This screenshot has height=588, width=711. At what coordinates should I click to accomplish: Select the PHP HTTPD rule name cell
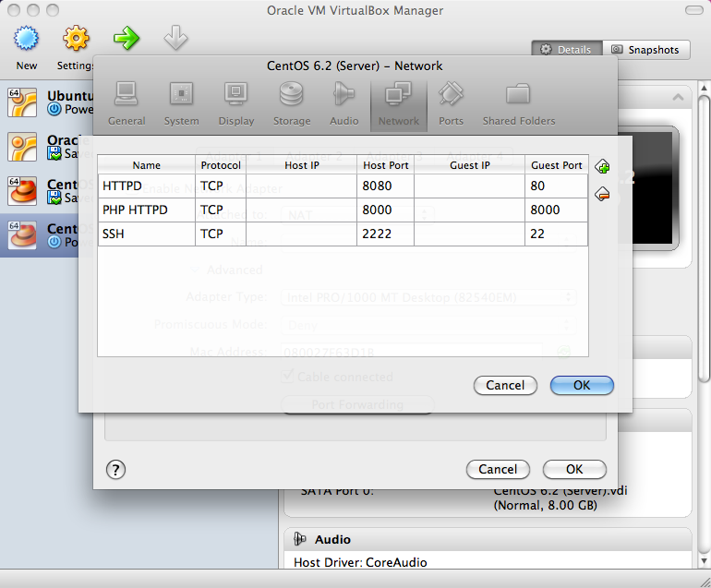pos(147,210)
